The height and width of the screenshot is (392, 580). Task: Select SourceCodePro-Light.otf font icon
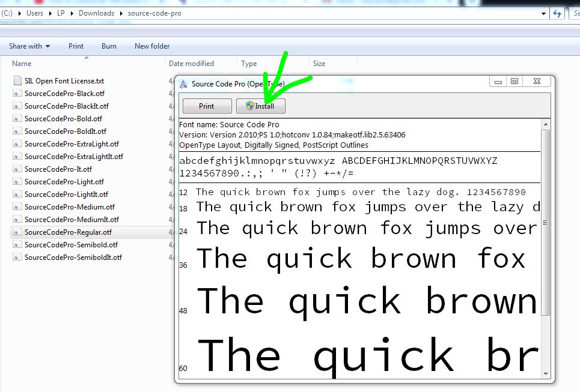pyautogui.click(x=16, y=181)
